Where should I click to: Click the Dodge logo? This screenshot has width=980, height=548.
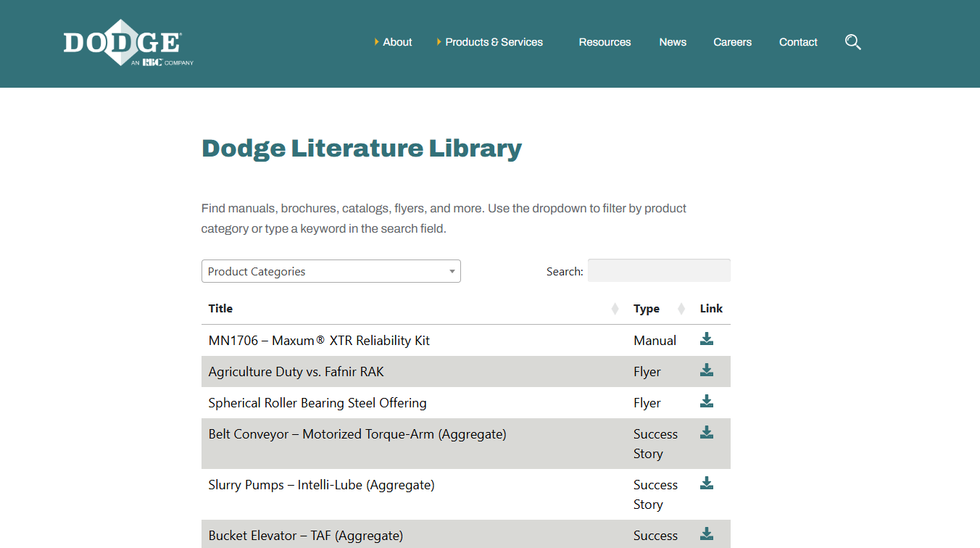pyautogui.click(x=128, y=43)
